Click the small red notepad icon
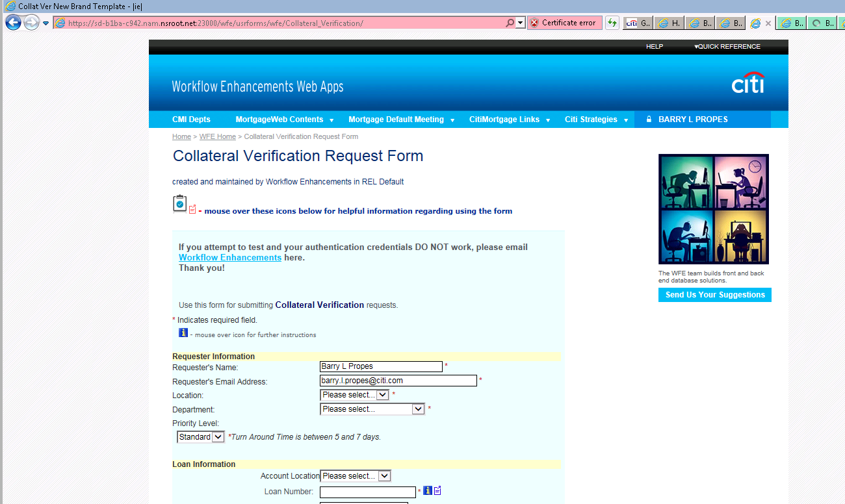This screenshot has width=845, height=504. [192, 210]
